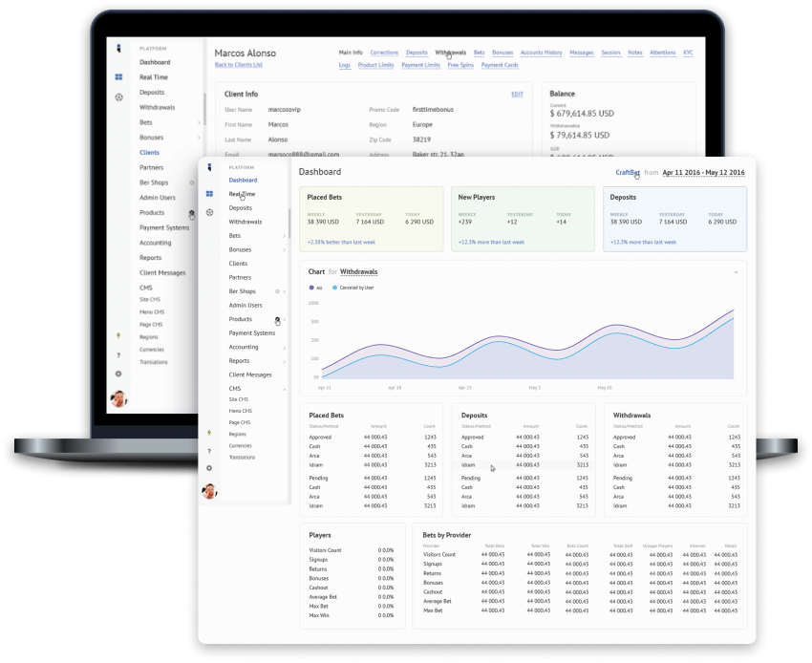Click gear icon beside Ber Shops in Dashboard sidebar
The width and height of the screenshot is (812, 663).
click(277, 291)
